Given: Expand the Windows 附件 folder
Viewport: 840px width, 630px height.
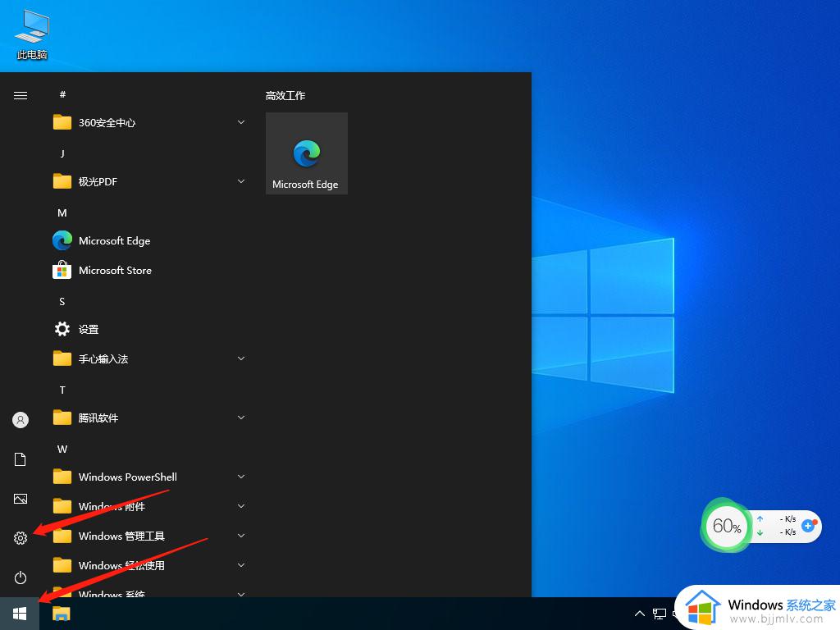Looking at the screenshot, I should click(x=148, y=505).
